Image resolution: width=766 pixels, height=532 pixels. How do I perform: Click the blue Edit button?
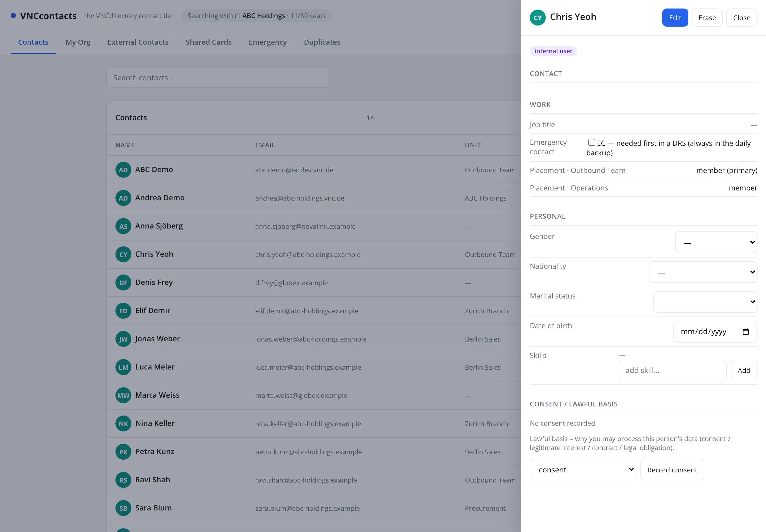tap(675, 18)
